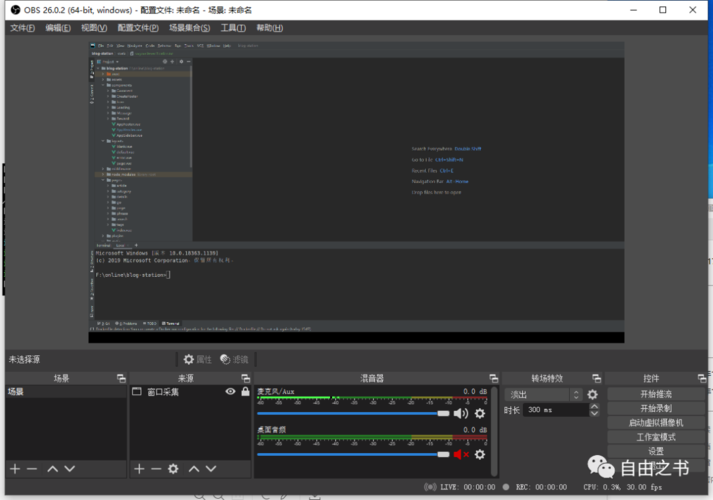Screen dimensions: 713x500
Task: Click the 属性 properties gear button
Action: 198,360
